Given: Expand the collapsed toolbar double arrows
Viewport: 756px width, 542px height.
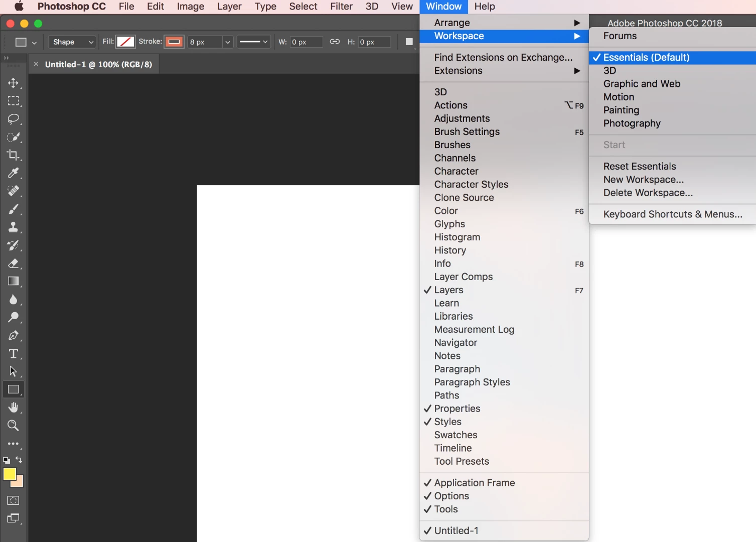Looking at the screenshot, I should click(7, 58).
